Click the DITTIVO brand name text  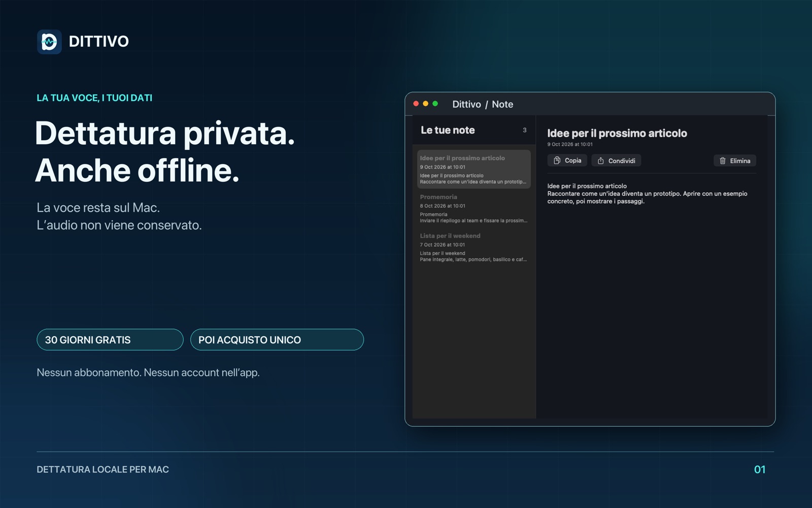click(x=99, y=42)
